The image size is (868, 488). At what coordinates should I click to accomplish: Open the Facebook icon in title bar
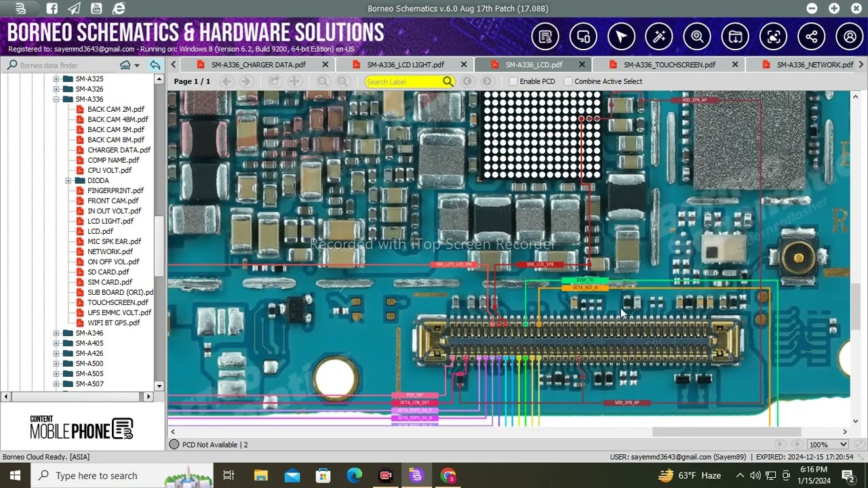click(x=53, y=9)
